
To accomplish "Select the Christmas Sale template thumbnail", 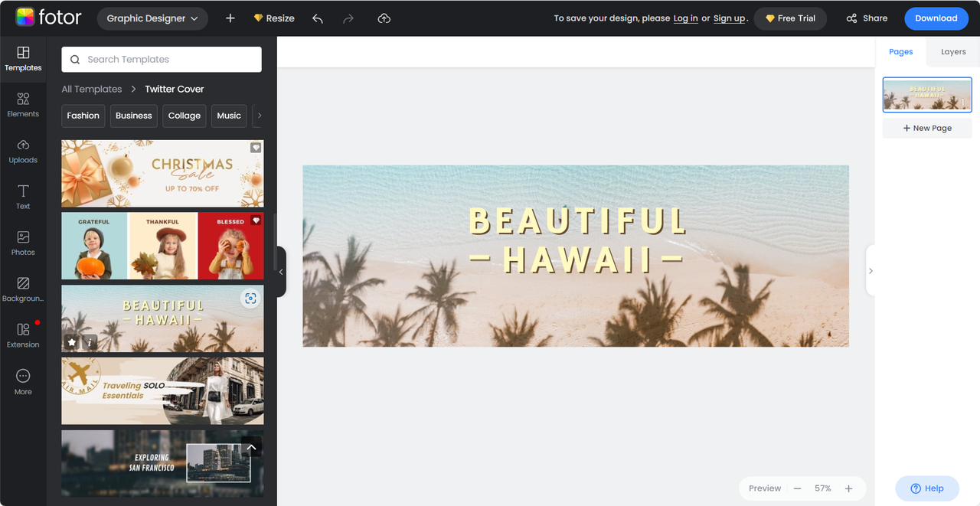I will click(162, 174).
